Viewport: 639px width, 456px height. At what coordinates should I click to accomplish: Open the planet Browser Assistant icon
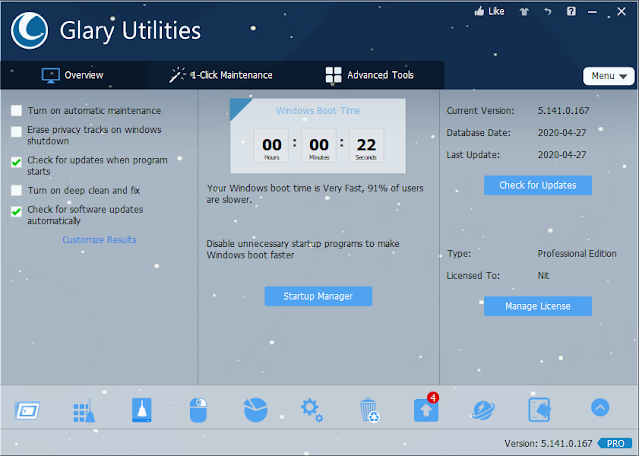click(x=483, y=410)
